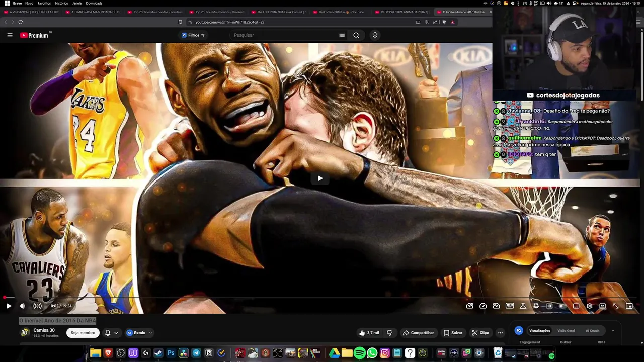Image resolution: width=644 pixels, height=362 pixels.
Task: Enter fullscreen mode for the video
Action: click(x=616, y=306)
